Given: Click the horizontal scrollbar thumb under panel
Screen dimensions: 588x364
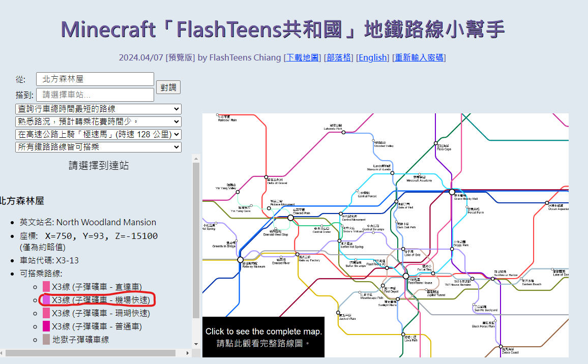Looking at the screenshot, I should tap(90, 353).
